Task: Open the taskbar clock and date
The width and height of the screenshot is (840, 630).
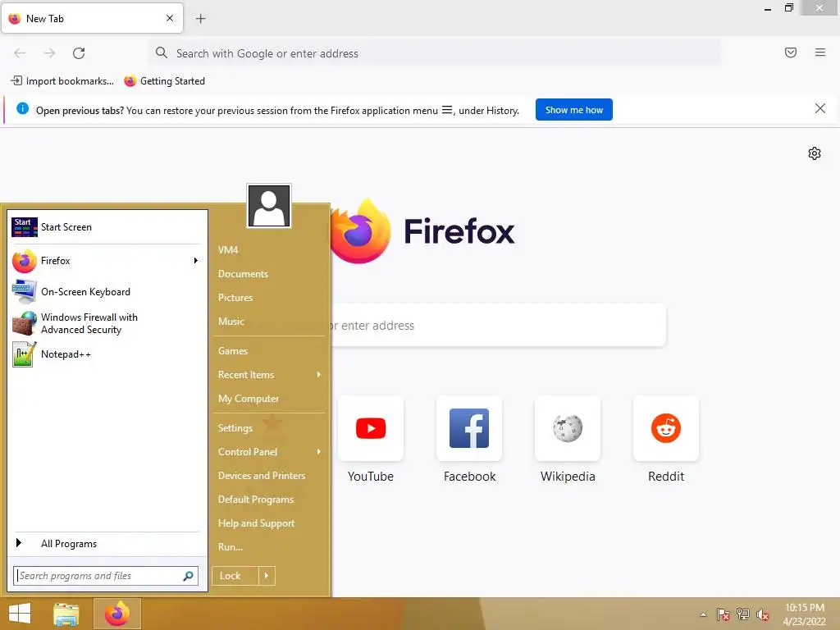Action: coord(804,614)
